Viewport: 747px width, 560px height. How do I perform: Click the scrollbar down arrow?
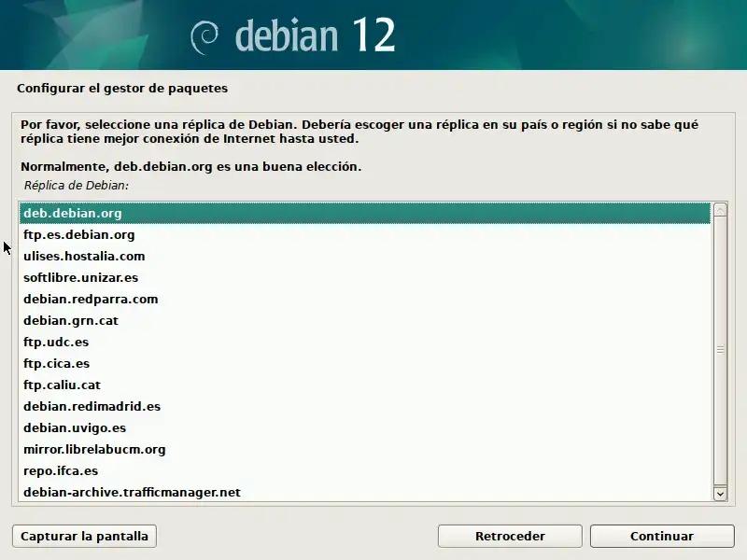(x=720, y=494)
